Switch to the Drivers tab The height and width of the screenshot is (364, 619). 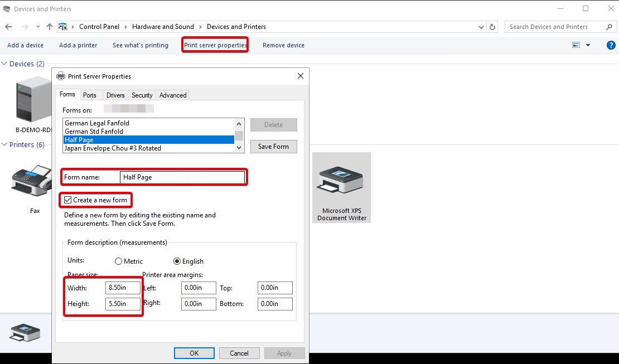point(115,95)
